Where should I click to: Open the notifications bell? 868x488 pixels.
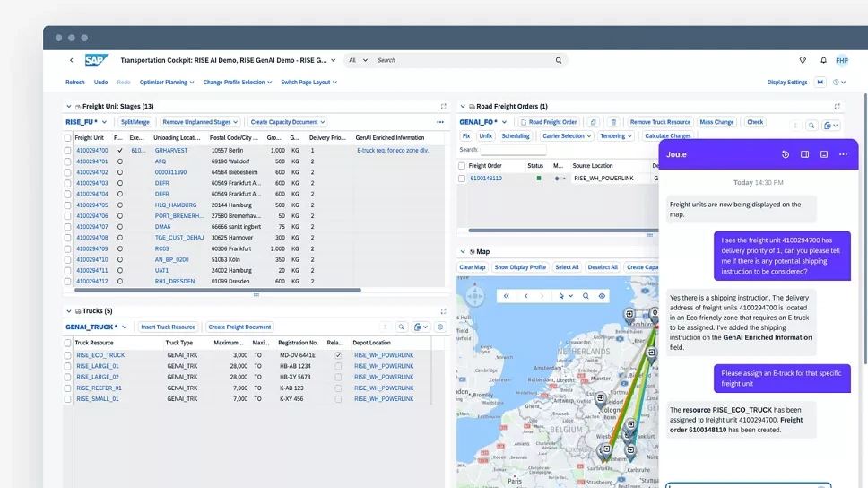click(x=823, y=60)
